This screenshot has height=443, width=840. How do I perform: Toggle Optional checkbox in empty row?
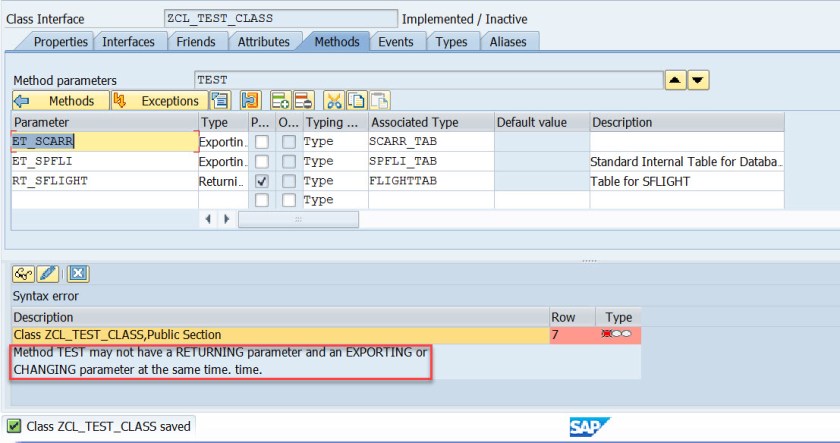tap(289, 200)
